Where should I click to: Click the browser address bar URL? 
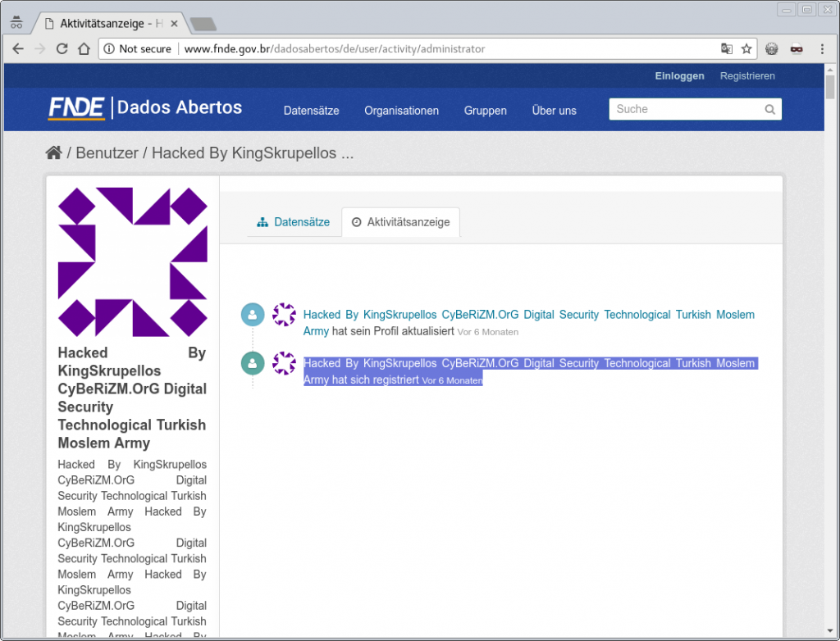coord(335,48)
